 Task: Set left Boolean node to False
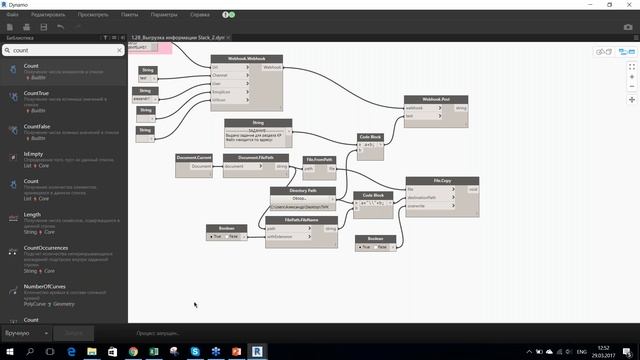pos(231,236)
